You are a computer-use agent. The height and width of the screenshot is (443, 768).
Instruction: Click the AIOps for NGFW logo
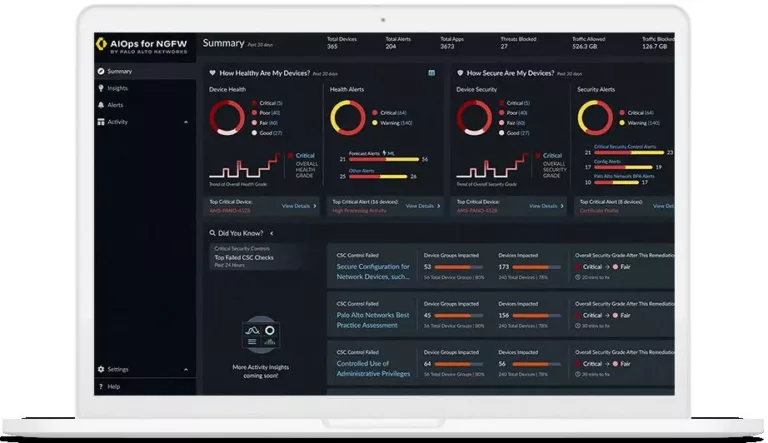[x=142, y=45]
